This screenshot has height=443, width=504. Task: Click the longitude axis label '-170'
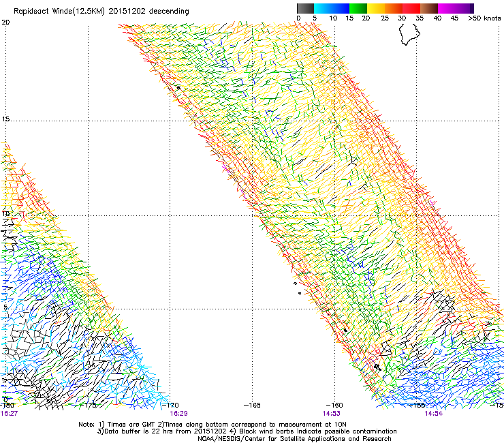pos(170,406)
